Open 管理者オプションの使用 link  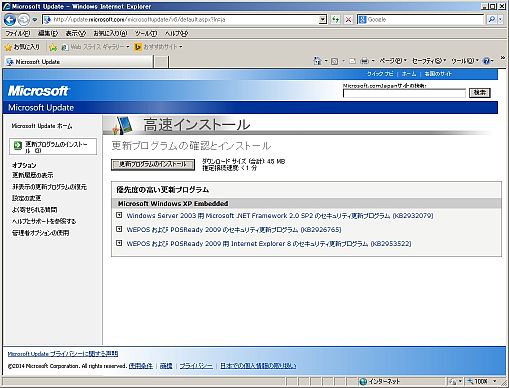point(40,233)
